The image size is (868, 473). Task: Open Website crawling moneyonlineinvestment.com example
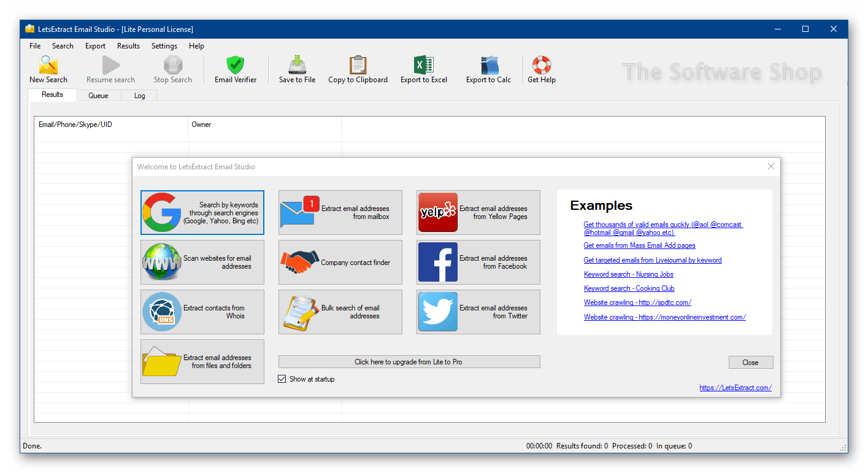tap(665, 317)
